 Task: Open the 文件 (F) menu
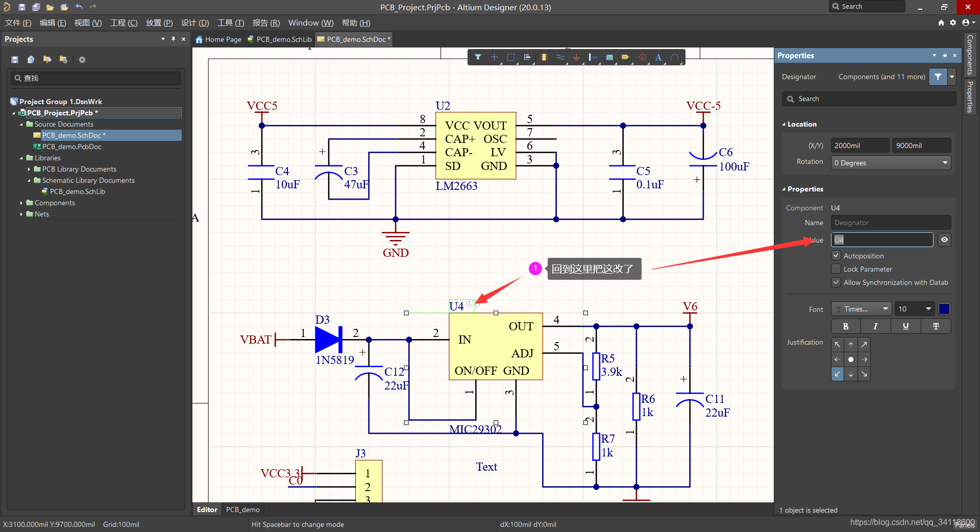click(18, 22)
